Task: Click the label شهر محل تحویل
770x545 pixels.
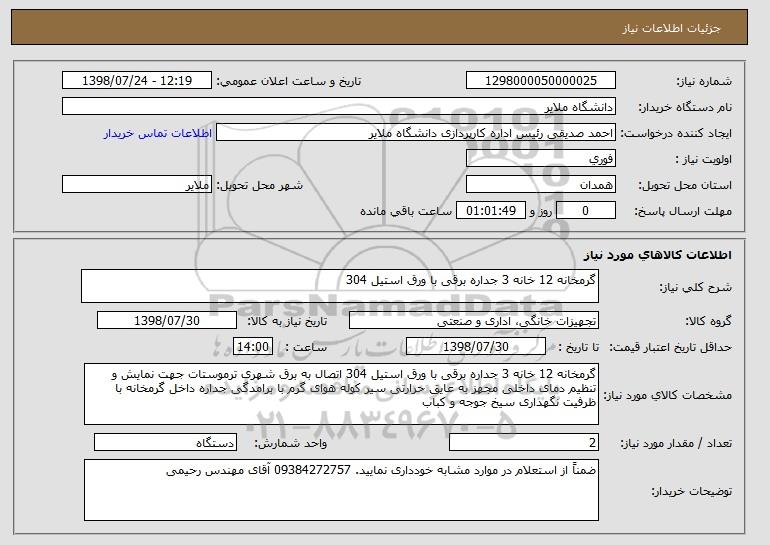Action: click(260, 185)
